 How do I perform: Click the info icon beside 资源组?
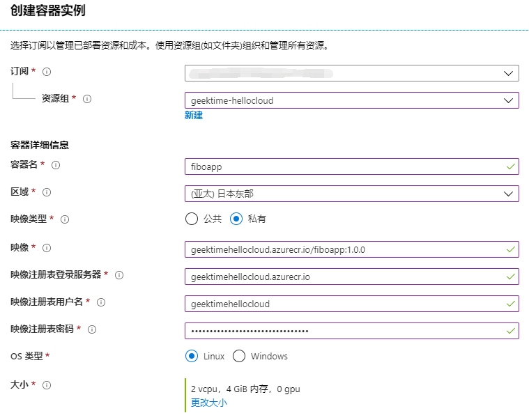click(87, 99)
